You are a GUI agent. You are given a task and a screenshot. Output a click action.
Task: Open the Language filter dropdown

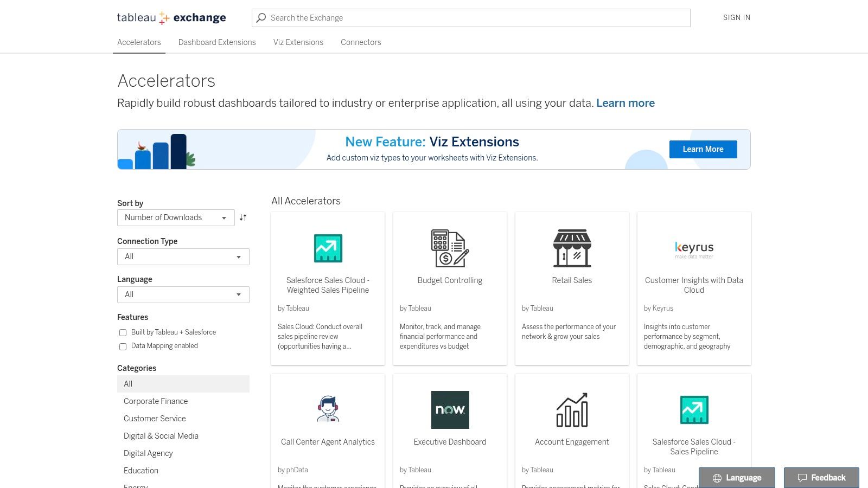click(183, 294)
